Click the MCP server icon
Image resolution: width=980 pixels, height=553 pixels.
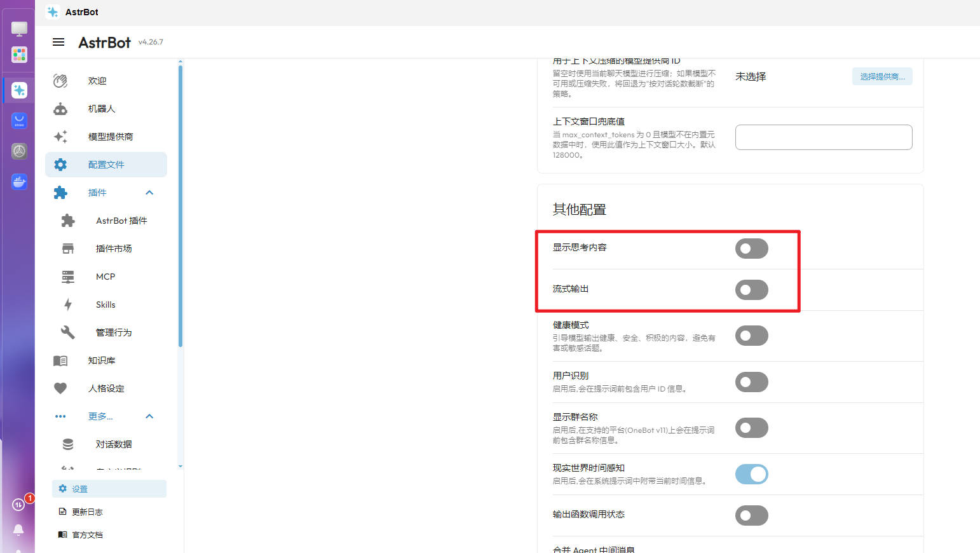tap(68, 276)
